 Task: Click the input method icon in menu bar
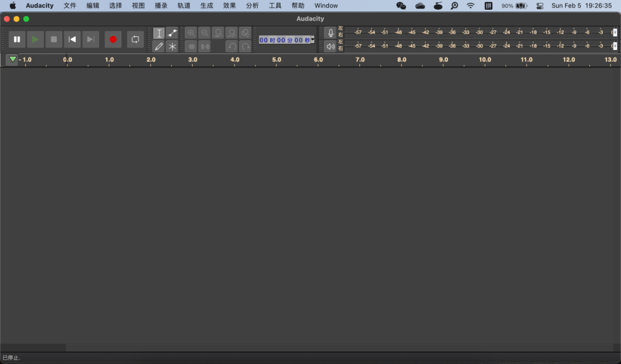[x=488, y=6]
